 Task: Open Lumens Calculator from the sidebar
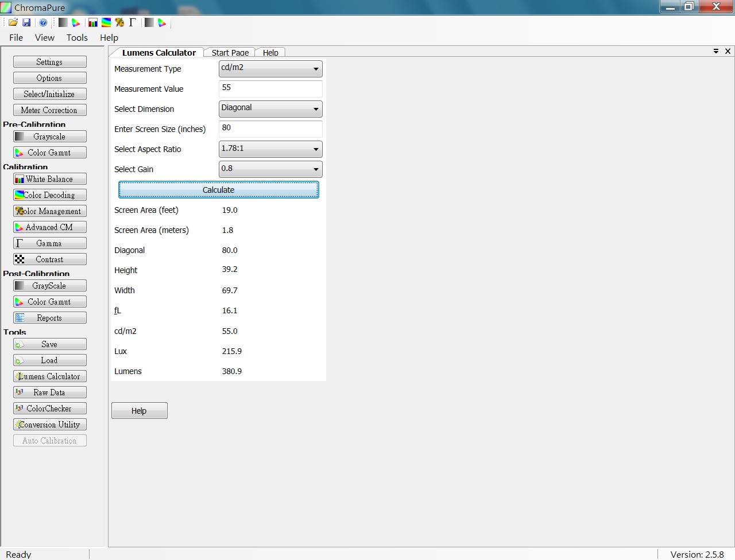50,376
